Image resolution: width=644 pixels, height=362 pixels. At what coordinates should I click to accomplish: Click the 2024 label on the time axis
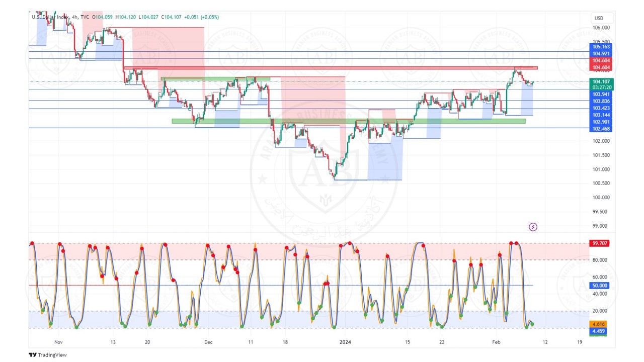point(345,342)
